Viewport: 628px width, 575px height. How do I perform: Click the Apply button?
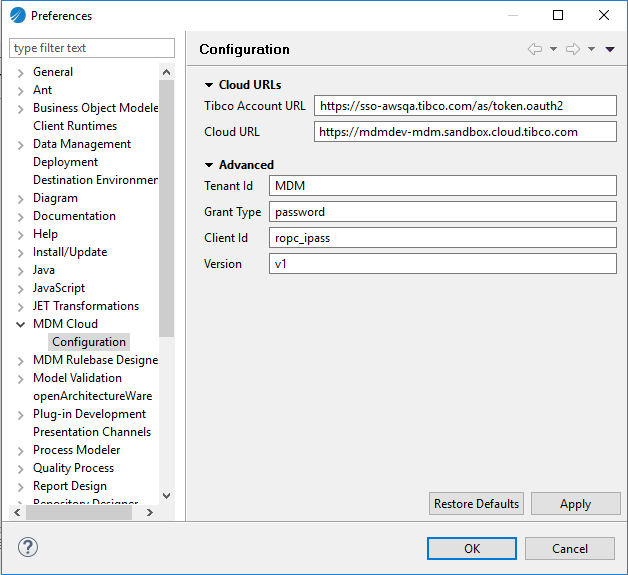click(x=576, y=504)
